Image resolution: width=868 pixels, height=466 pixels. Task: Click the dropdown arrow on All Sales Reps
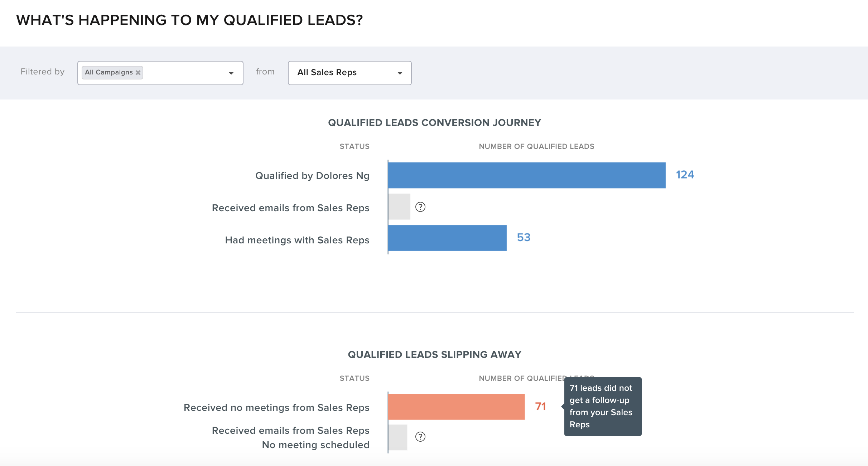click(x=401, y=73)
